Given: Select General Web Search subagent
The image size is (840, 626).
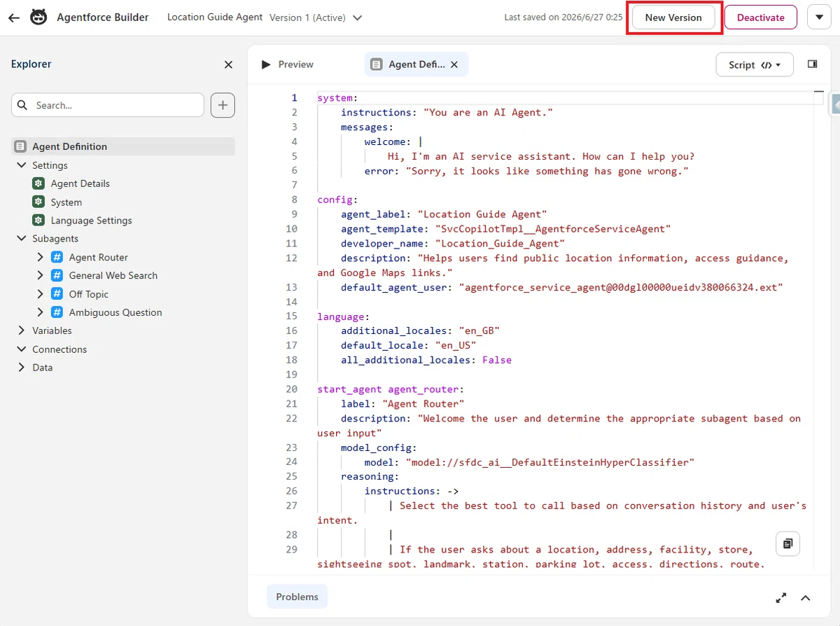Looking at the screenshot, I should pyautogui.click(x=113, y=276).
